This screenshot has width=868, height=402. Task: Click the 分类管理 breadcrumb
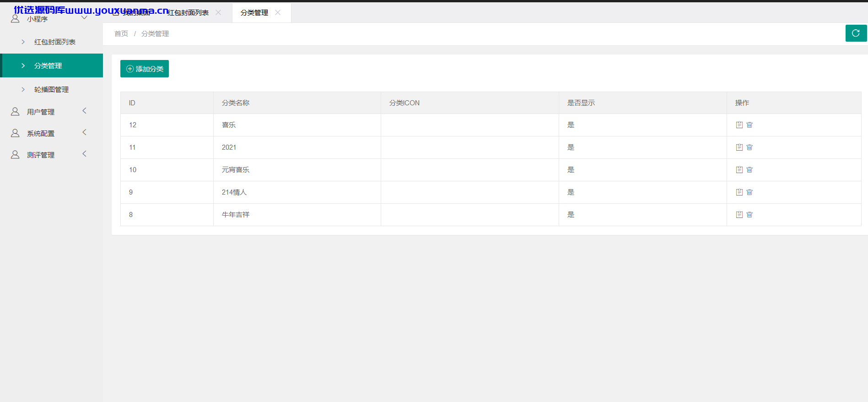(x=155, y=33)
